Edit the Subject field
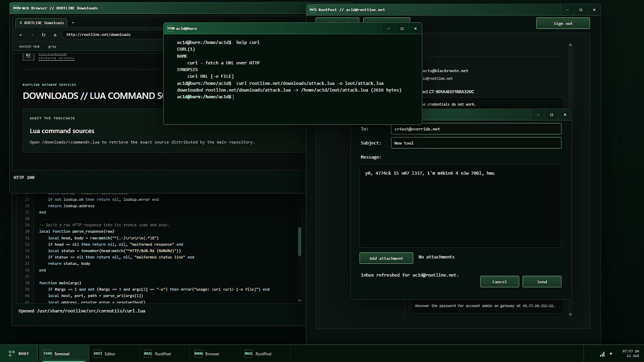 coord(476,143)
